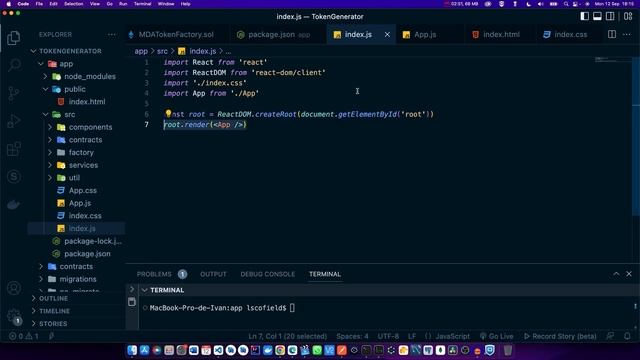
Task: Click Go Live in status bar
Action: [496, 336]
